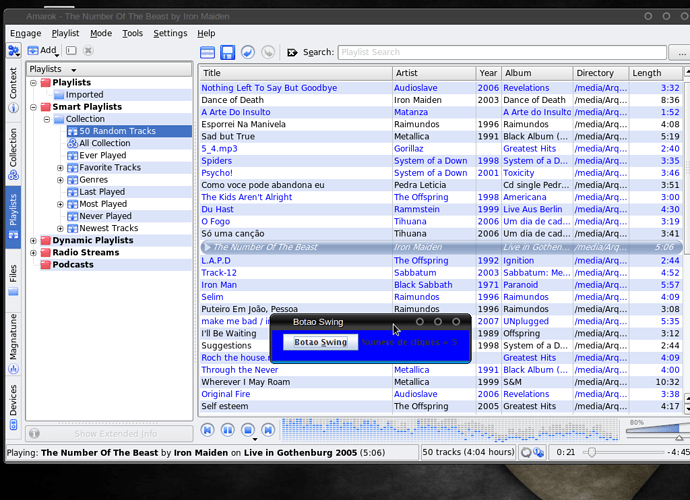Expand the Newest Tracks node
The width and height of the screenshot is (690, 500).
coord(60,228)
